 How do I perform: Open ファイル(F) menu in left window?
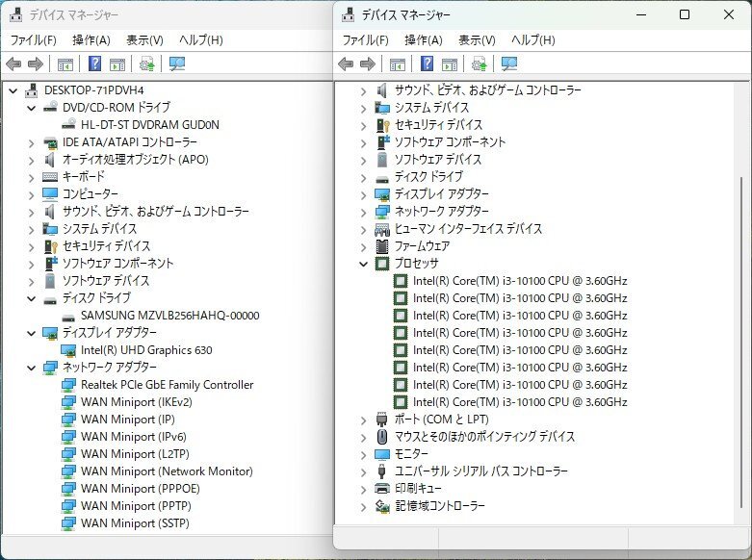[x=33, y=39]
